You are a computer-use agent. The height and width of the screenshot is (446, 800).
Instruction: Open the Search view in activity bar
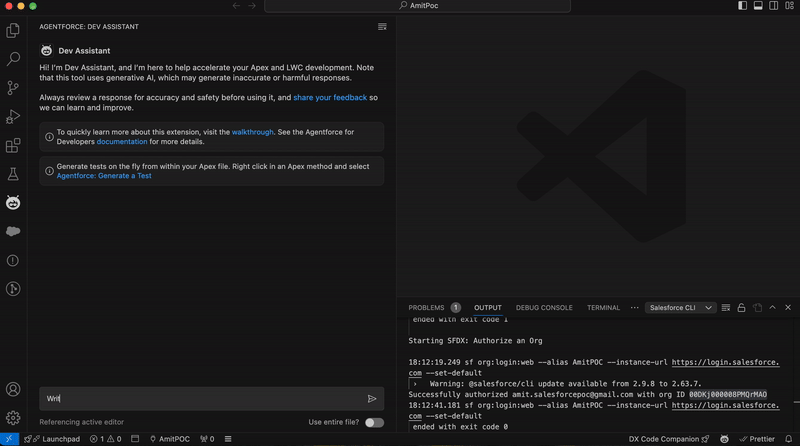[x=13, y=59]
